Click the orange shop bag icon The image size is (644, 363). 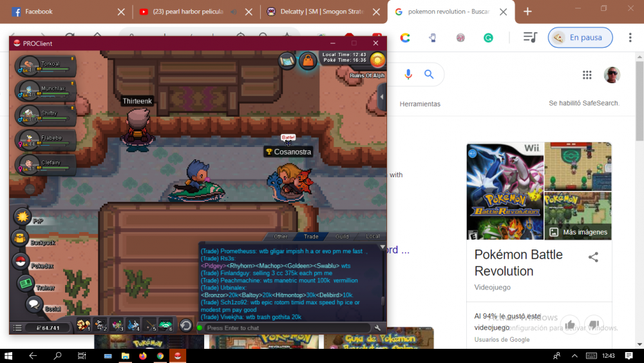(x=308, y=61)
